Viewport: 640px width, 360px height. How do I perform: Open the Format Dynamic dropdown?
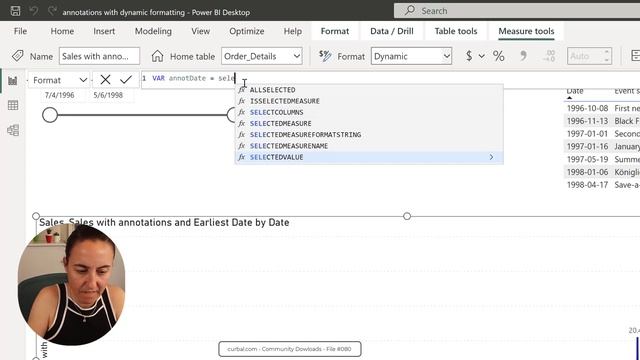(x=411, y=56)
